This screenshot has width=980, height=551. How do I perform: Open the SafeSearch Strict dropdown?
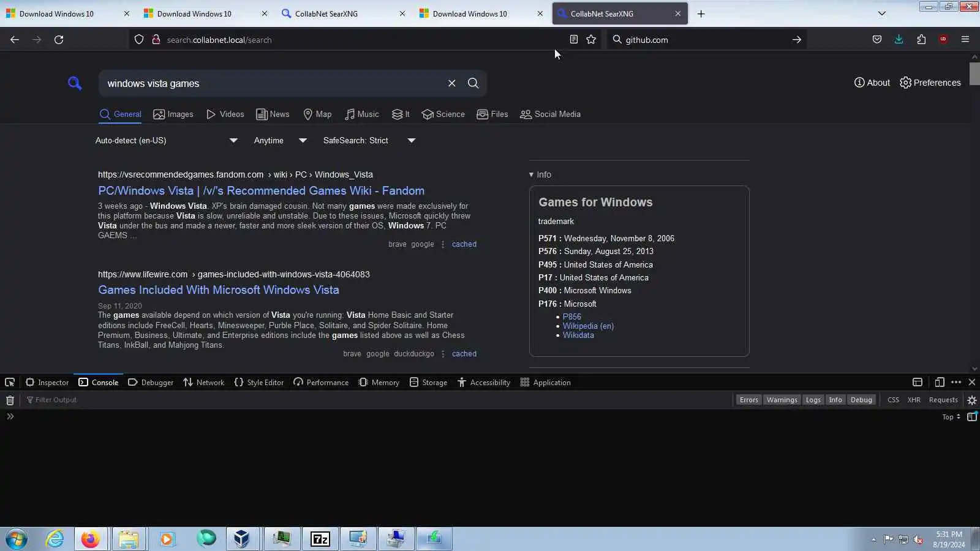(369, 141)
